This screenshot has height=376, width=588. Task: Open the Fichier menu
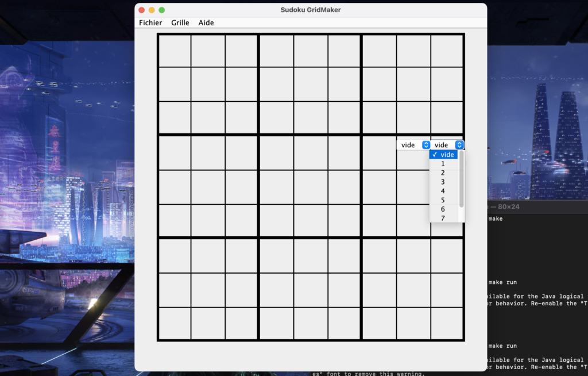click(150, 23)
